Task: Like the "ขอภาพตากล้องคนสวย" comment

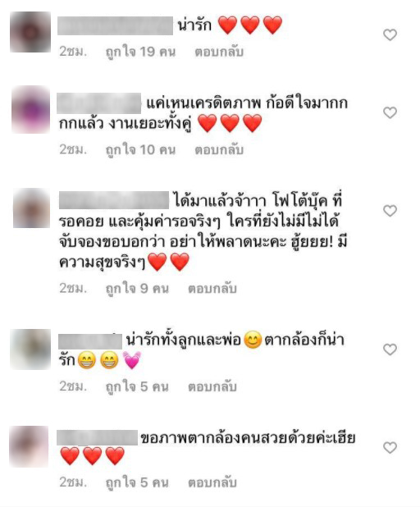Action: [x=390, y=448]
